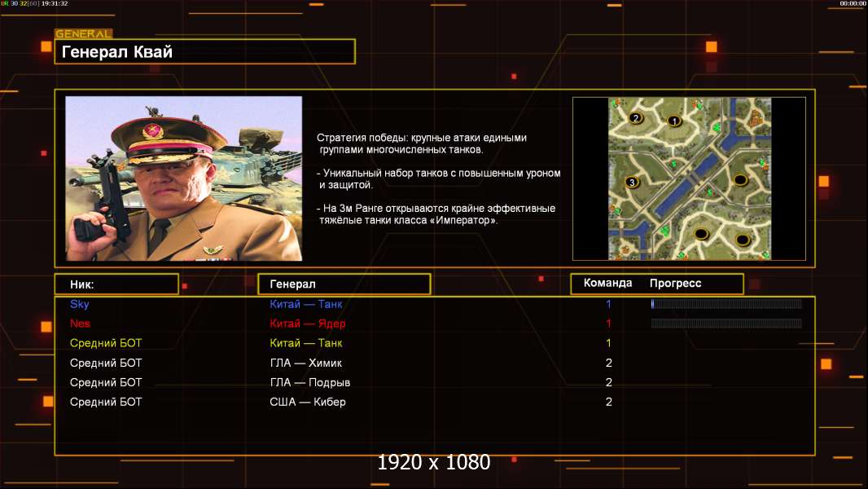Select the General Kwai portrait image

(x=184, y=178)
